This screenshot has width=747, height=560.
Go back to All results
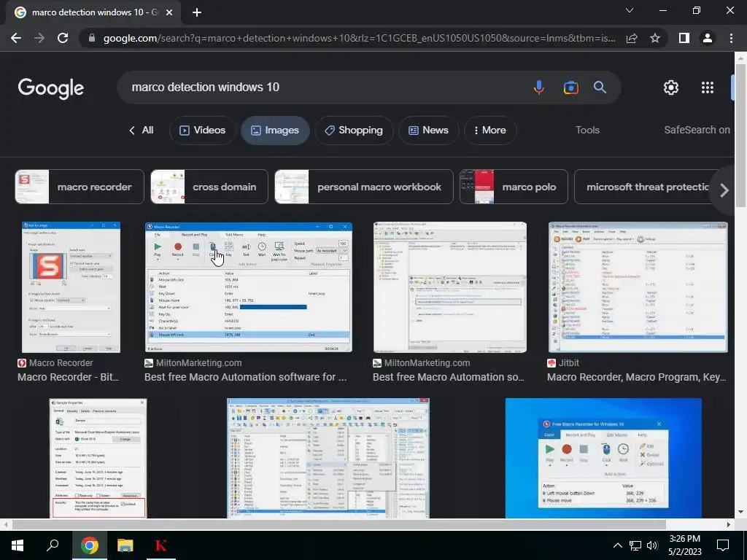(x=142, y=131)
